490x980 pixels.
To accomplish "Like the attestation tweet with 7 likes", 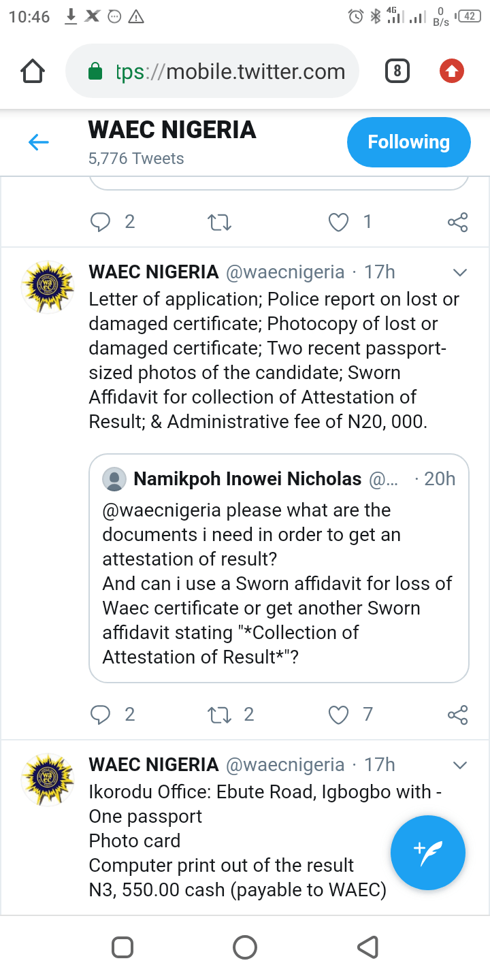I will 339,715.
